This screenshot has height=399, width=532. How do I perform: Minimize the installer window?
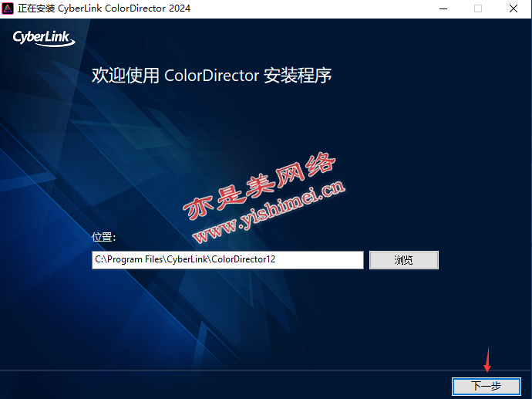443,8
